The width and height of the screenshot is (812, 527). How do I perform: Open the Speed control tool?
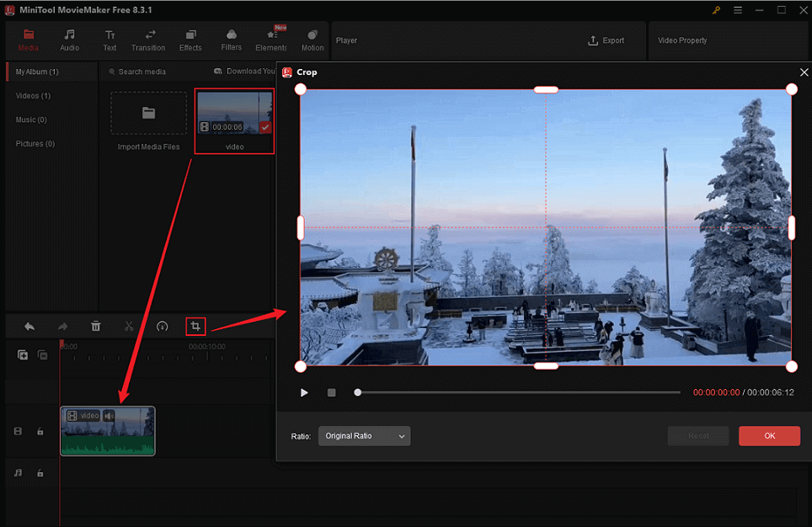tap(162, 326)
